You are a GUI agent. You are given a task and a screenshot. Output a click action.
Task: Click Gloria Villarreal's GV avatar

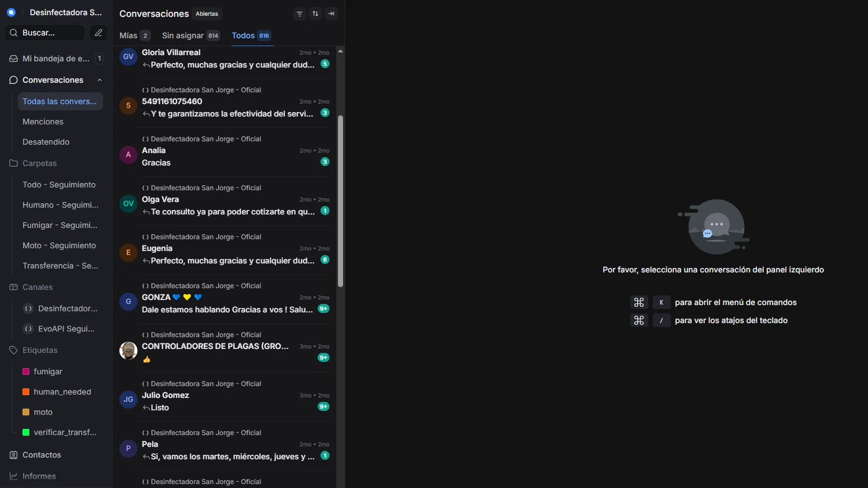pos(128,56)
